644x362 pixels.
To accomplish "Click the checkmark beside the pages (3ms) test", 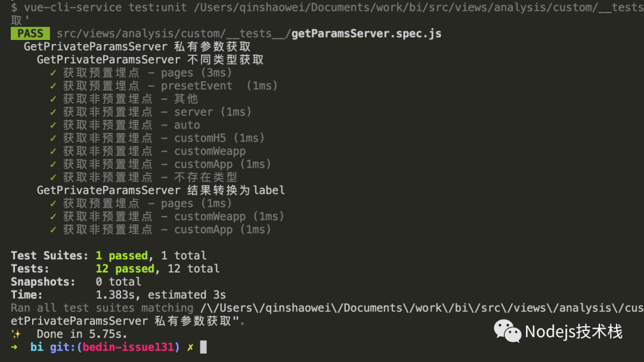I will pyautogui.click(x=54, y=73).
